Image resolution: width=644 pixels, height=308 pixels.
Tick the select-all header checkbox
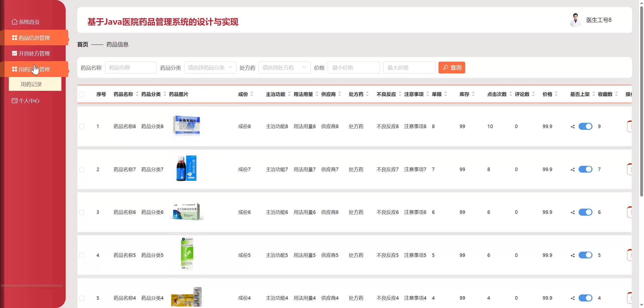tap(82, 94)
